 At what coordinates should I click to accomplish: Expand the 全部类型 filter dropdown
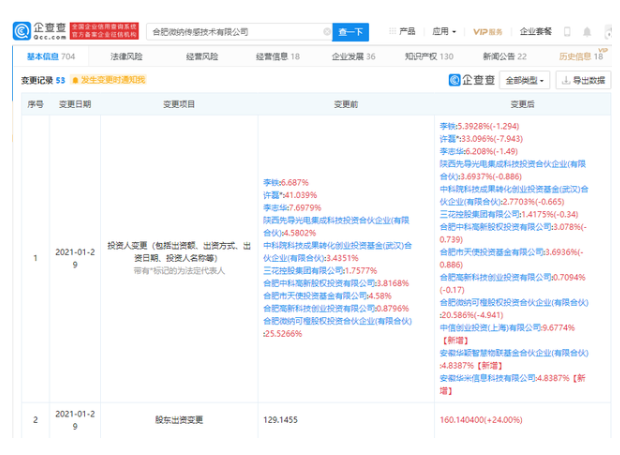(523, 79)
